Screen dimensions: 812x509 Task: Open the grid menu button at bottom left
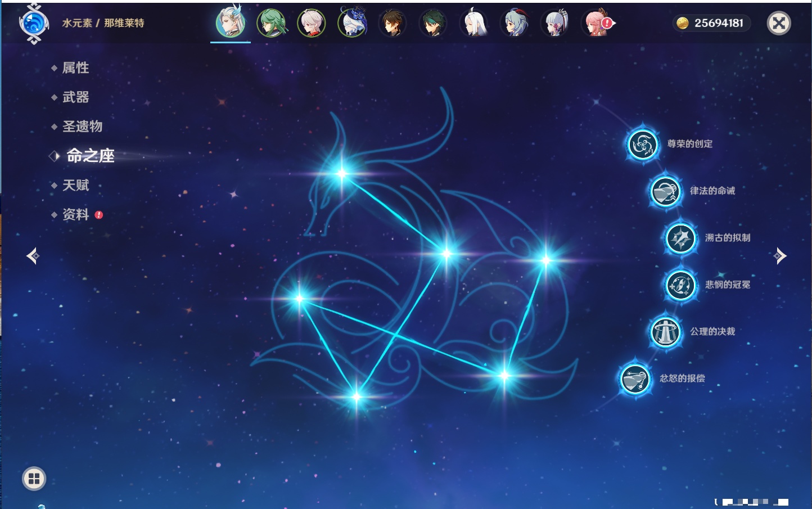click(x=34, y=479)
